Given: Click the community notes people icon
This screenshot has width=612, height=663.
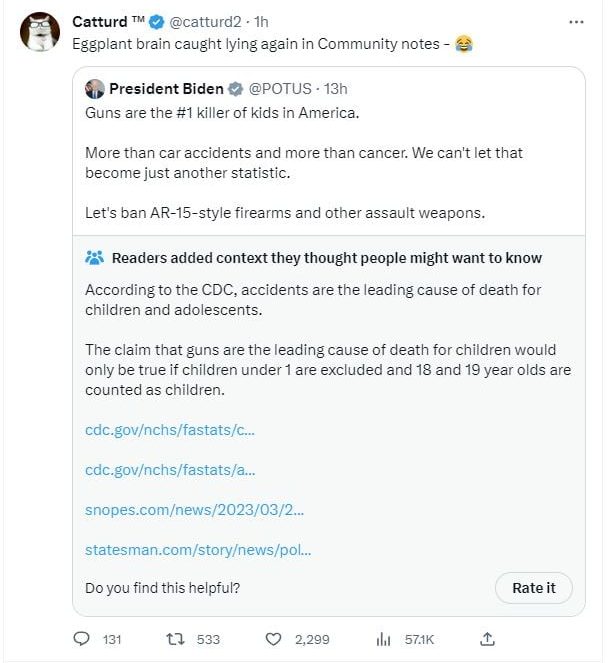Looking at the screenshot, I should pyautogui.click(x=95, y=258).
